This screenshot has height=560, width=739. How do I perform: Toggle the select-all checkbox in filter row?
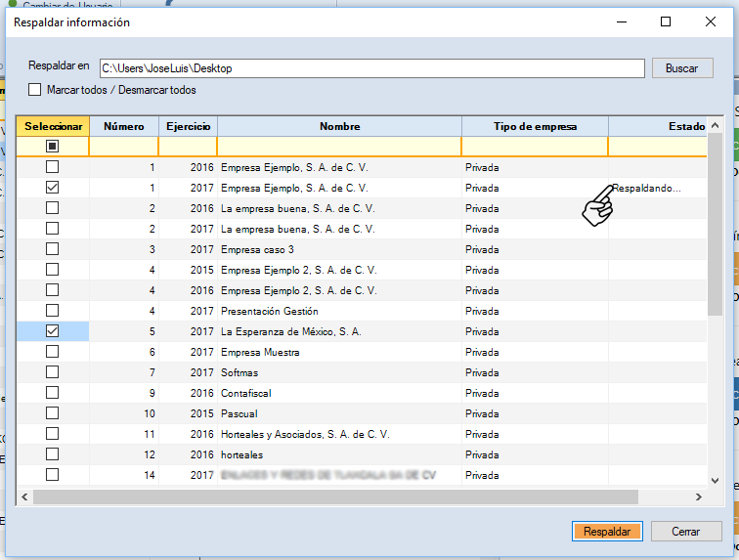pyautogui.click(x=52, y=147)
